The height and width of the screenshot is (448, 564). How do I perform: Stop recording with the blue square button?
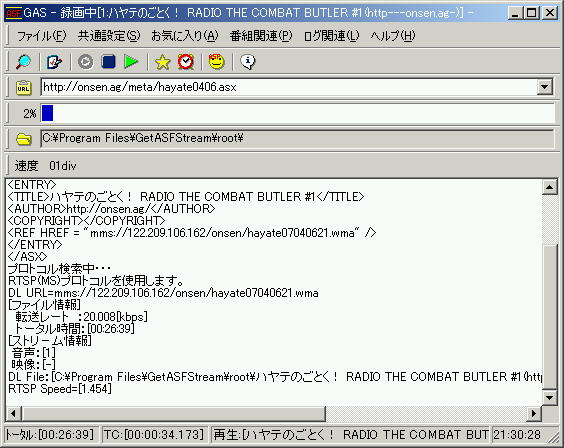(x=108, y=62)
